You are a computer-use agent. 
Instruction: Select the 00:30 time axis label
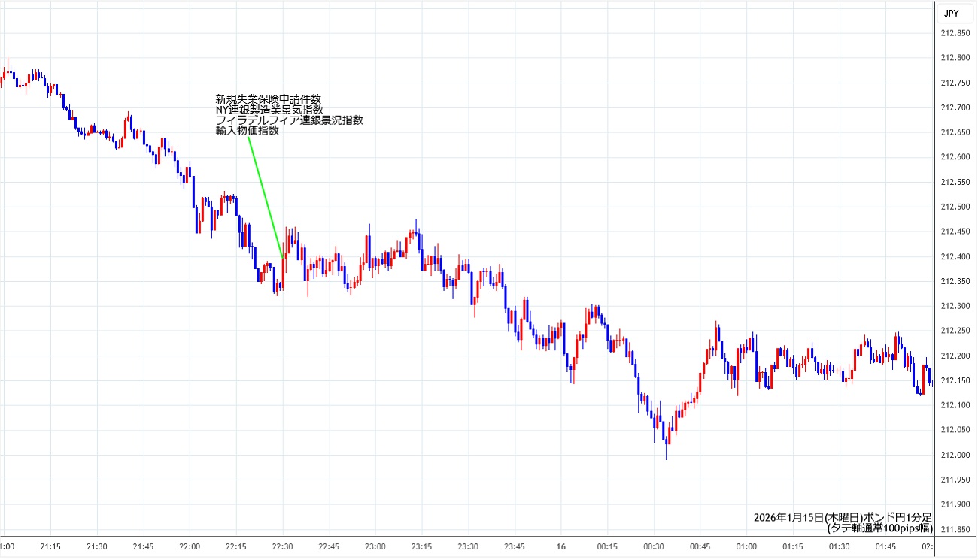[x=654, y=546]
